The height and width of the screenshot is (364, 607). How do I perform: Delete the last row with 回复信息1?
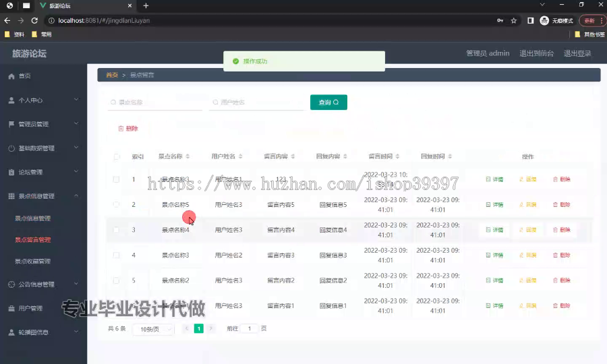coord(562,305)
